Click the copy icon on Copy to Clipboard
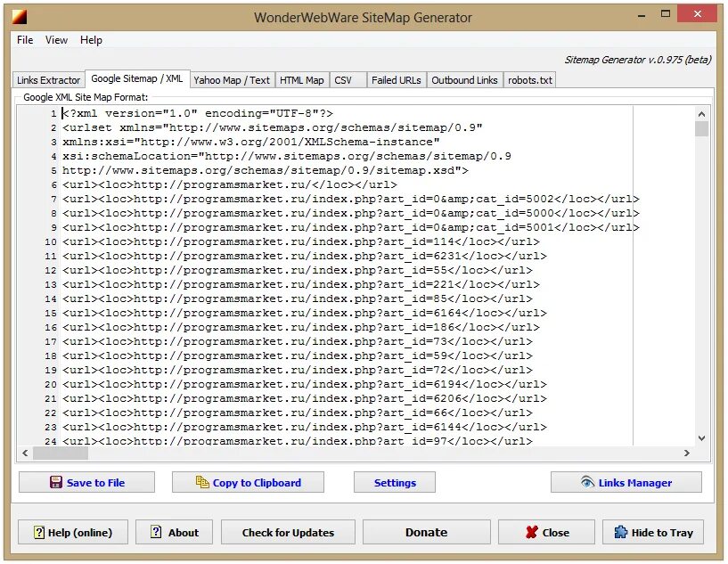Screen dimensions: 728x564 (202, 482)
